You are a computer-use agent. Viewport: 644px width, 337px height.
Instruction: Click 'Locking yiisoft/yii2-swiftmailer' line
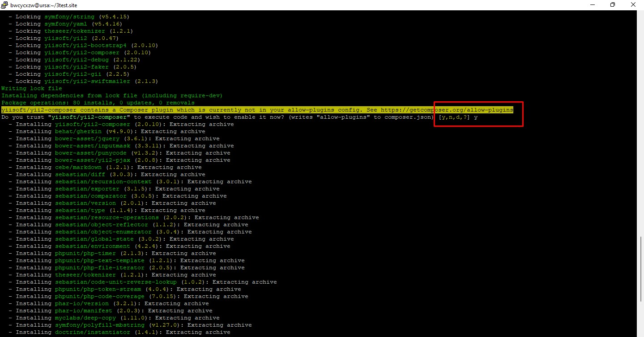(83, 81)
